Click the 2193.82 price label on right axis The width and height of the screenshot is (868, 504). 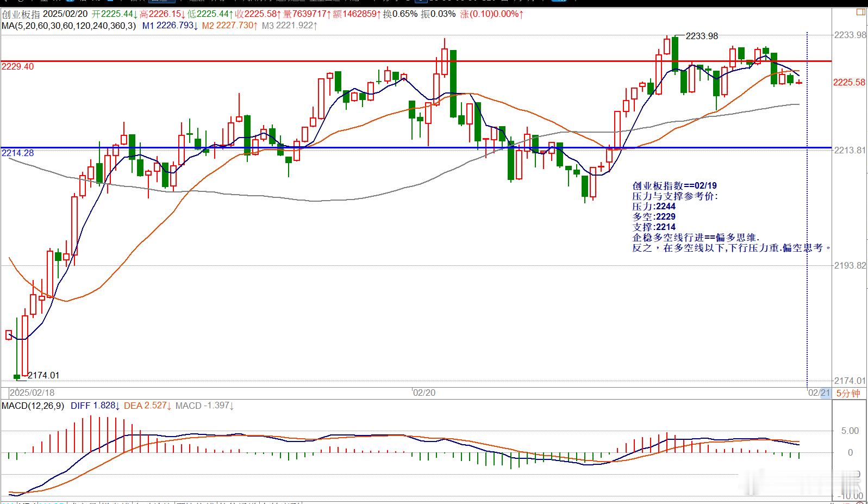tap(850, 265)
